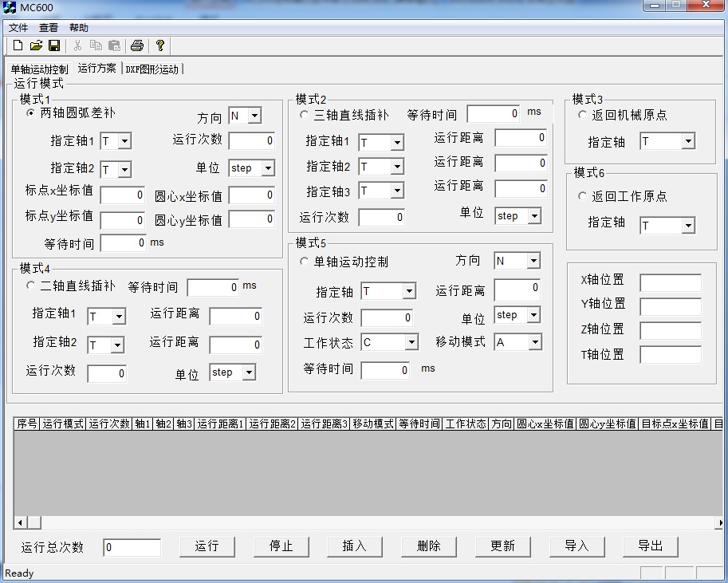Click the Copy toolbar icon

click(96, 46)
